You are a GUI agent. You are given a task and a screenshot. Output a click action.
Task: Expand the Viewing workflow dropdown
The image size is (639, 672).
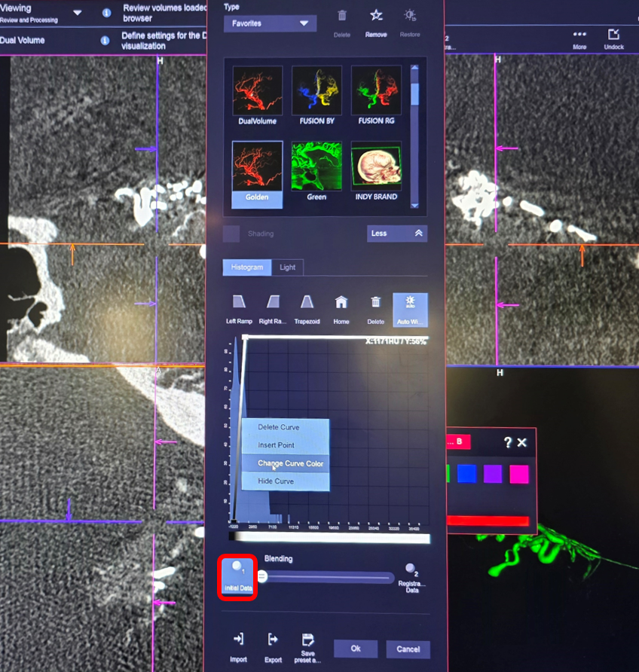77,13
